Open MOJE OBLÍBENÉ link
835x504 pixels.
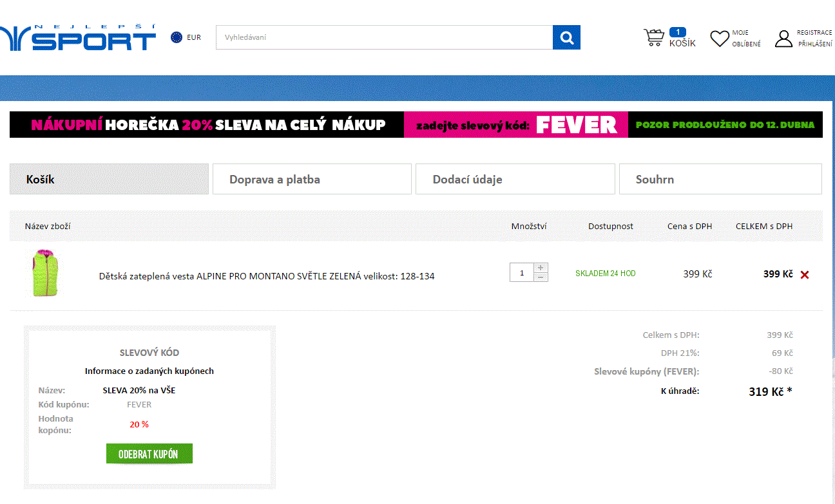pos(746,39)
